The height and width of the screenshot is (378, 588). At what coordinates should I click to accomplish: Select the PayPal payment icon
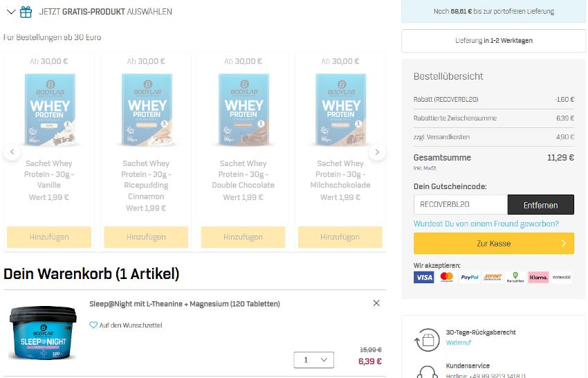pyautogui.click(x=470, y=277)
